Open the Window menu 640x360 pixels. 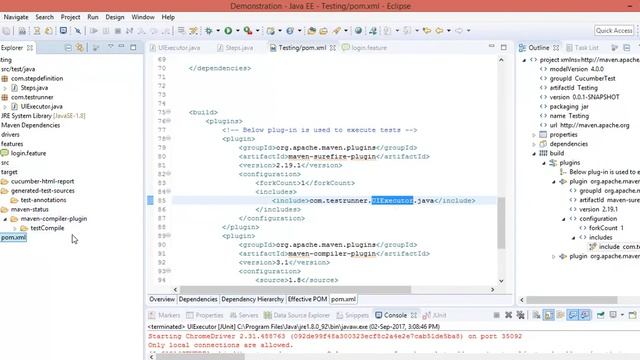[143, 17]
